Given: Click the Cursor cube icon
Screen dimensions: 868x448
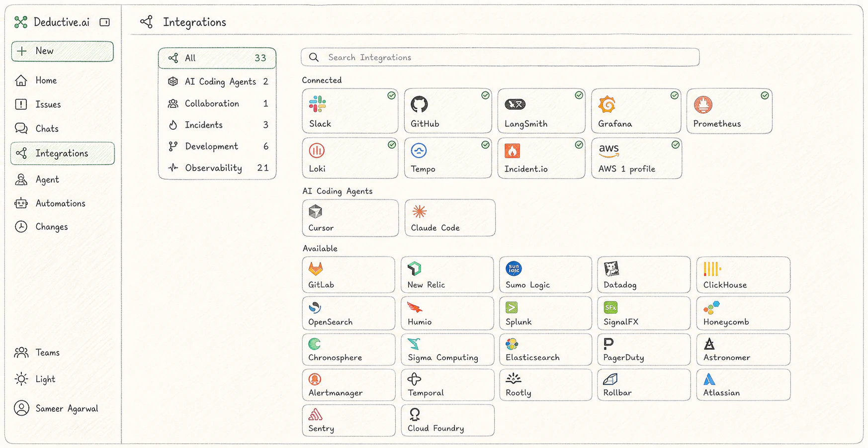Looking at the screenshot, I should [x=315, y=212].
